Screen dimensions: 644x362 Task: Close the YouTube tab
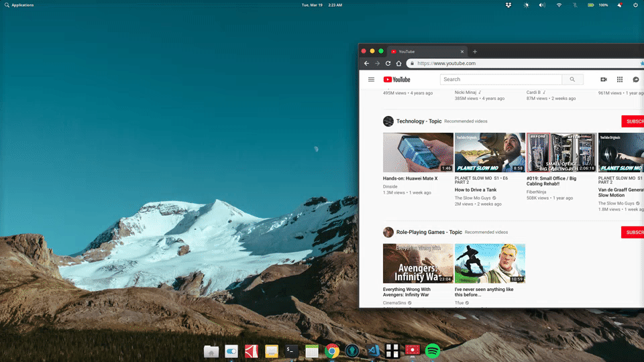(x=462, y=52)
